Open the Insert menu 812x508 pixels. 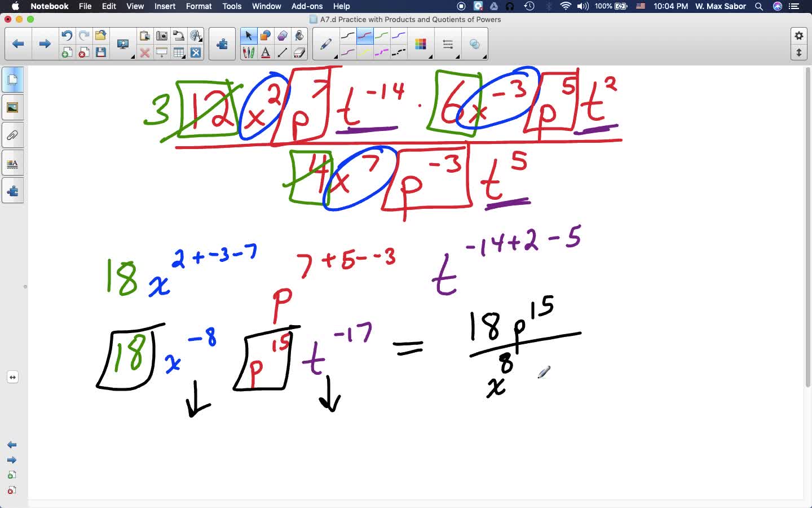pos(165,6)
